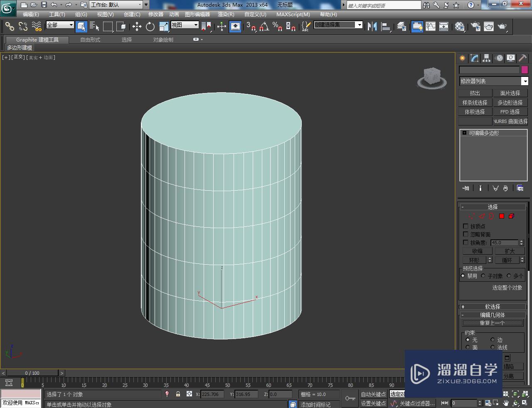Open the 工作台 workspace dropdown

click(x=116, y=5)
